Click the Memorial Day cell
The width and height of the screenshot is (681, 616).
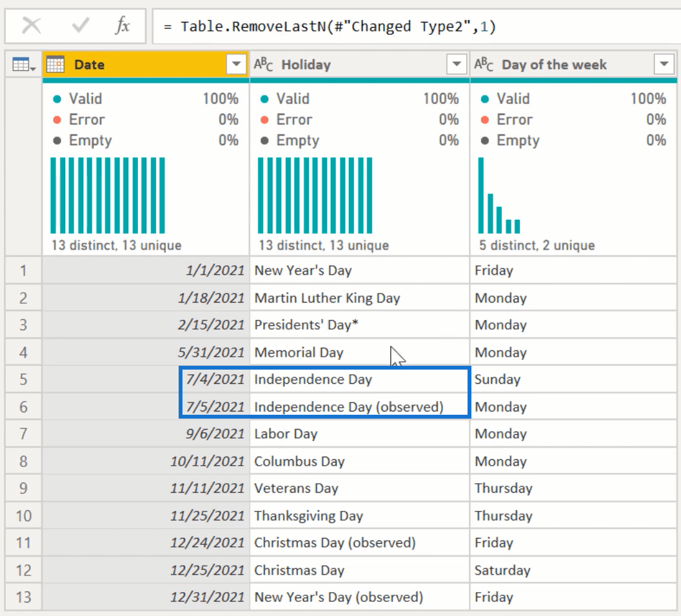[x=360, y=352]
